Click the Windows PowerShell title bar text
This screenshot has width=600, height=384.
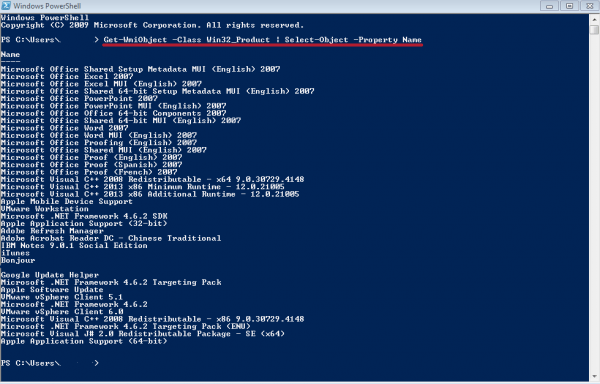click(x=47, y=6)
